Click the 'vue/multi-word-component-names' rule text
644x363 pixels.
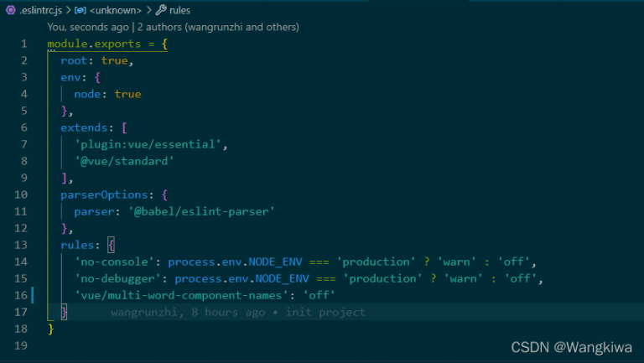[180, 295]
